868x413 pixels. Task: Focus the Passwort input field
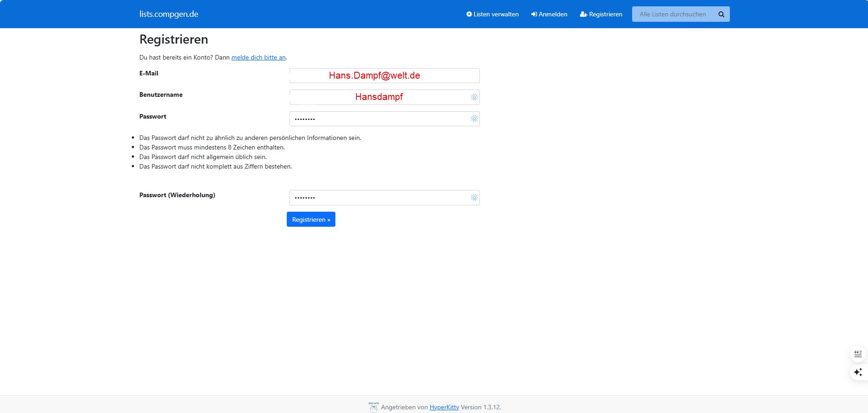(x=379, y=119)
